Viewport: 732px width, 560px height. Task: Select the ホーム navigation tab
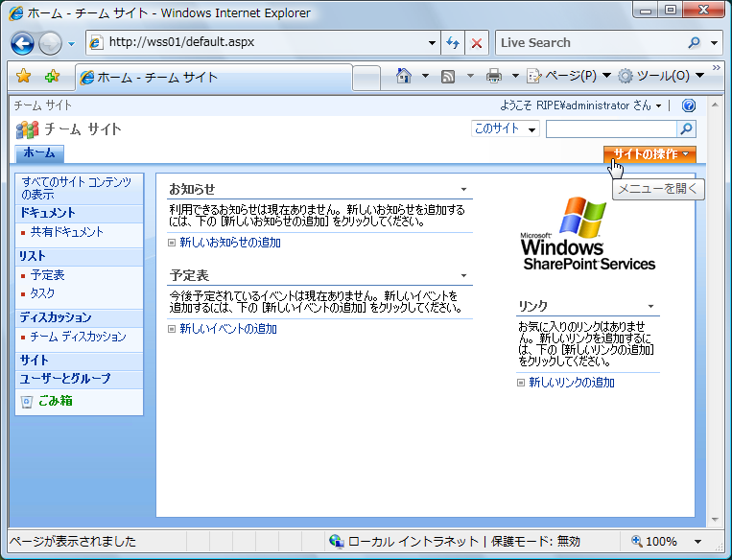(39, 153)
